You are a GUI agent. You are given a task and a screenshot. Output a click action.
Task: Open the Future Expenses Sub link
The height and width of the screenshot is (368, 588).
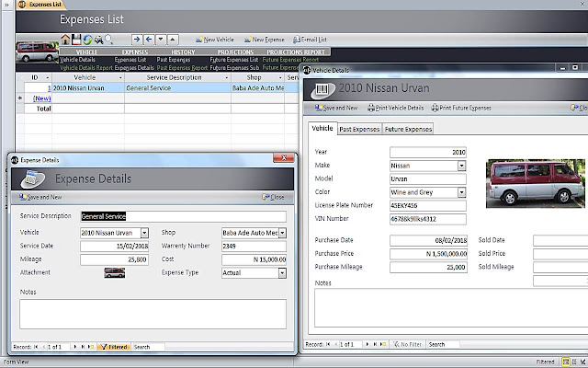coord(234,67)
